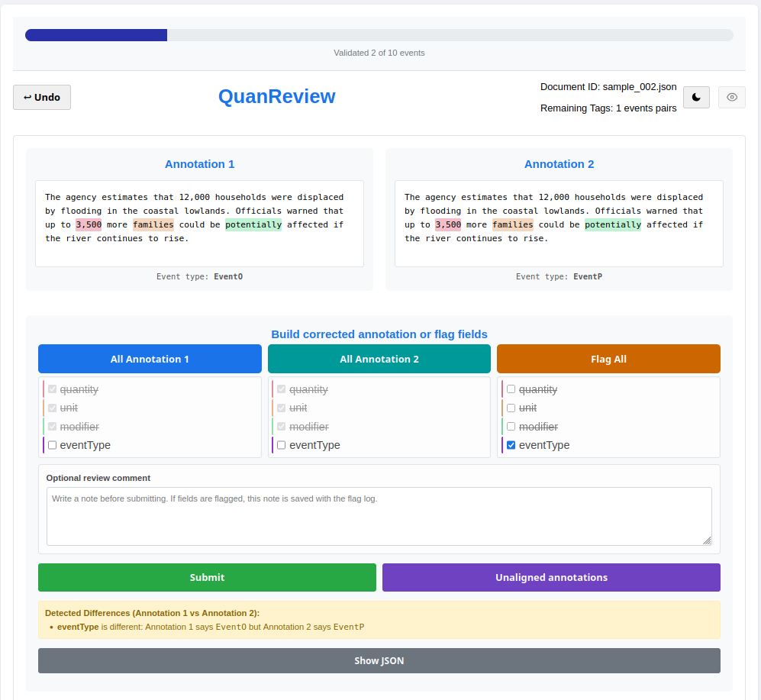Click highlighted potentially in Annotation 1

tap(253, 224)
